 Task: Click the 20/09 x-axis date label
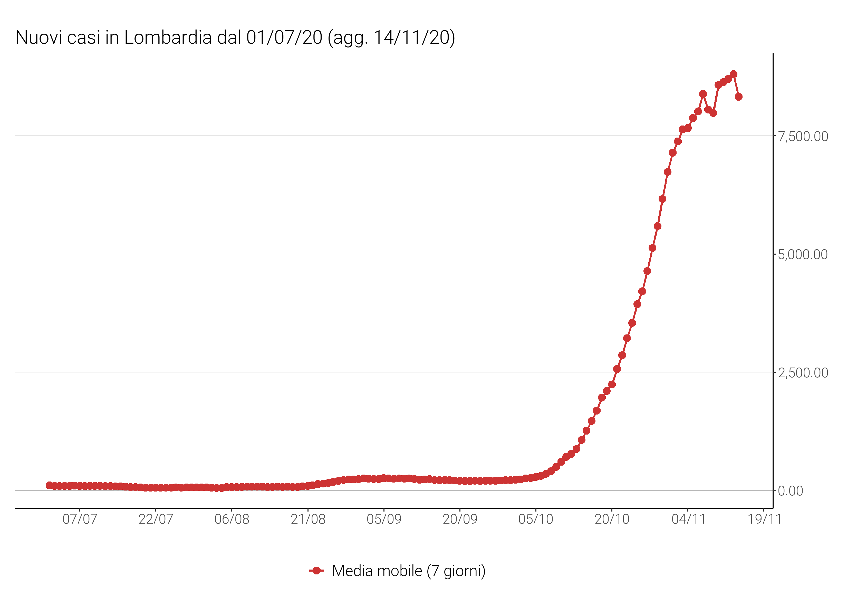[460, 519]
